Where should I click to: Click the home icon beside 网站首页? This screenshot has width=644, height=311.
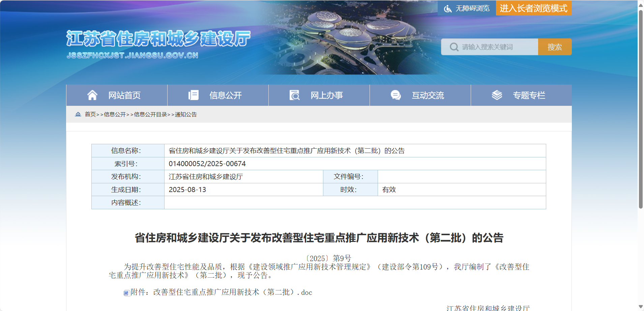coord(92,95)
